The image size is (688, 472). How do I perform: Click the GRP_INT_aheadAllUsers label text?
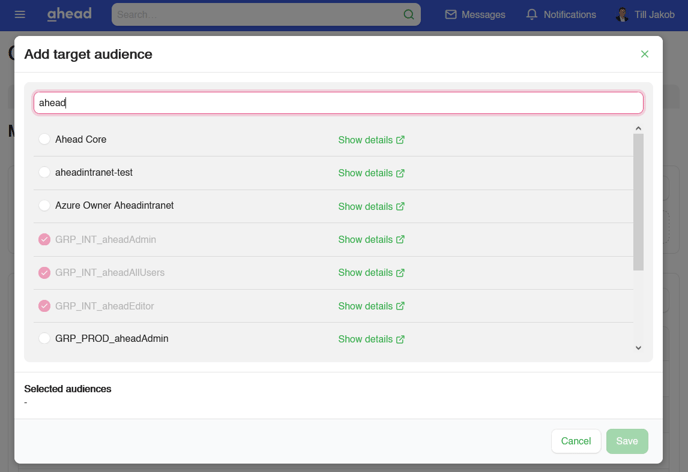110,272
